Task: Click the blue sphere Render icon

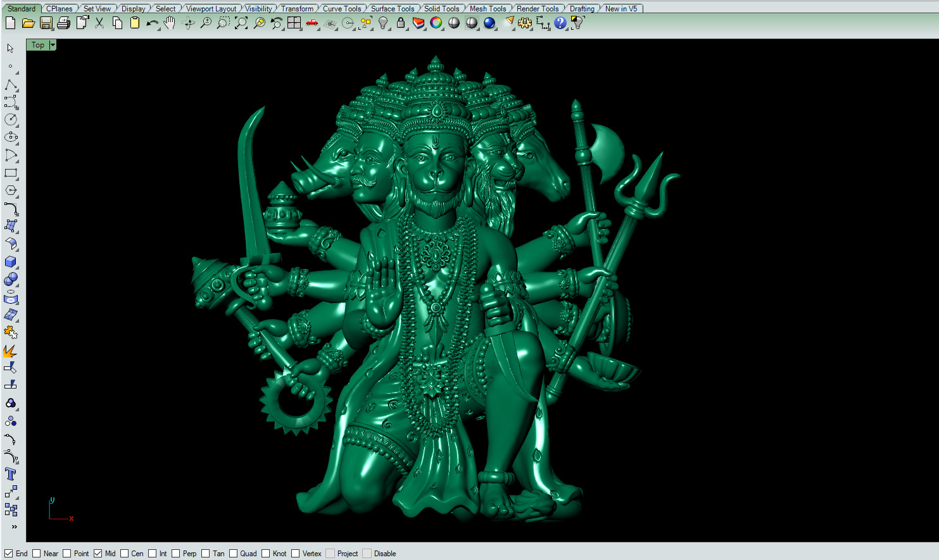Action: pyautogui.click(x=489, y=23)
